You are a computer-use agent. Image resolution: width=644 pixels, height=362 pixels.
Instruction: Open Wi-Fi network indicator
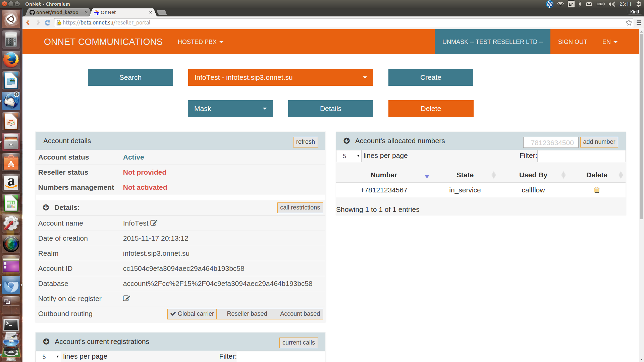560,4
